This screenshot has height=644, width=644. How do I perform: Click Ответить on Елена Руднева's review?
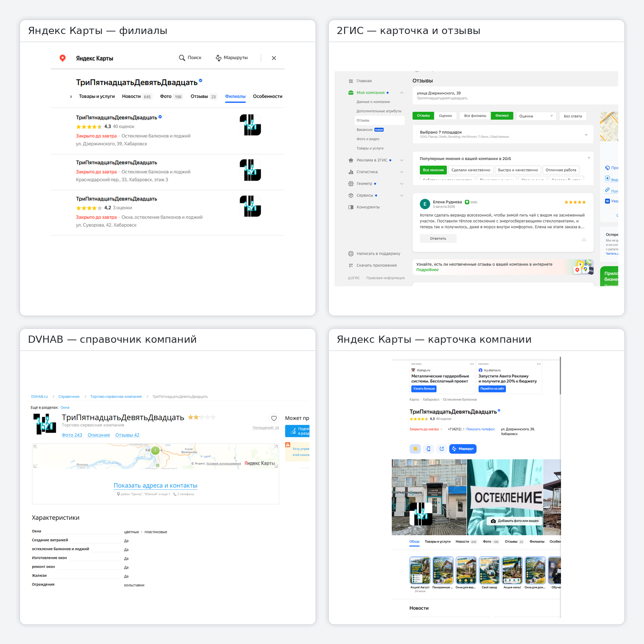438,239
